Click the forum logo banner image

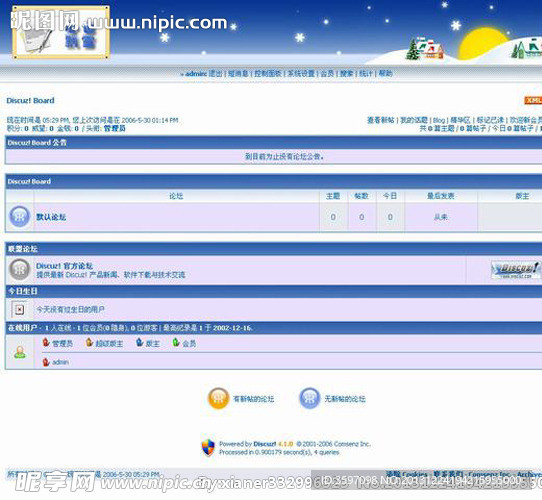[x=61, y=32]
